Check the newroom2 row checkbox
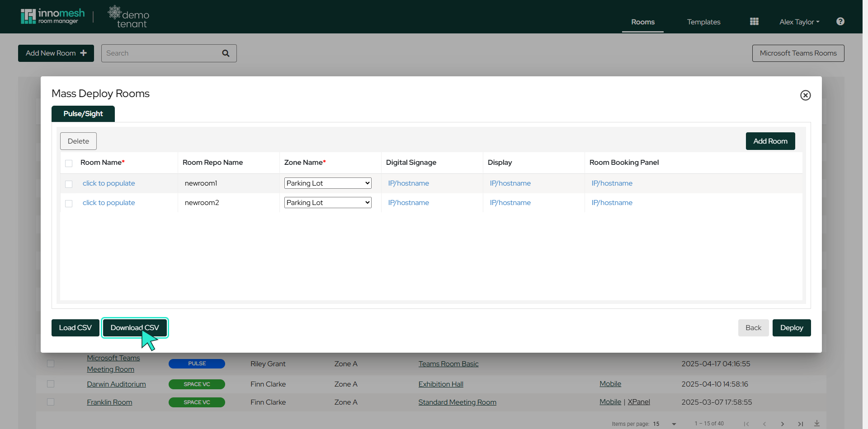Screen dimensions: 868x429 point(69,203)
